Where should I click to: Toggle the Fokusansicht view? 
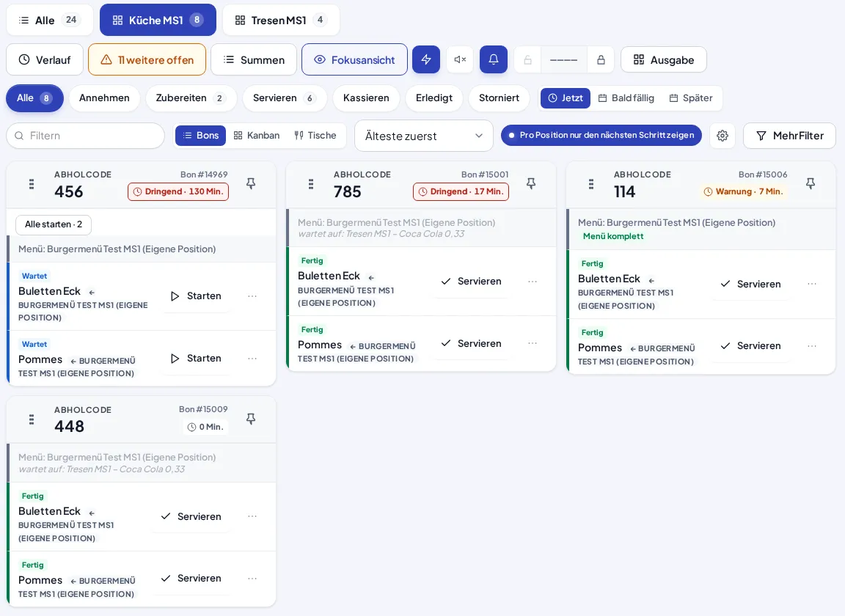click(x=354, y=60)
